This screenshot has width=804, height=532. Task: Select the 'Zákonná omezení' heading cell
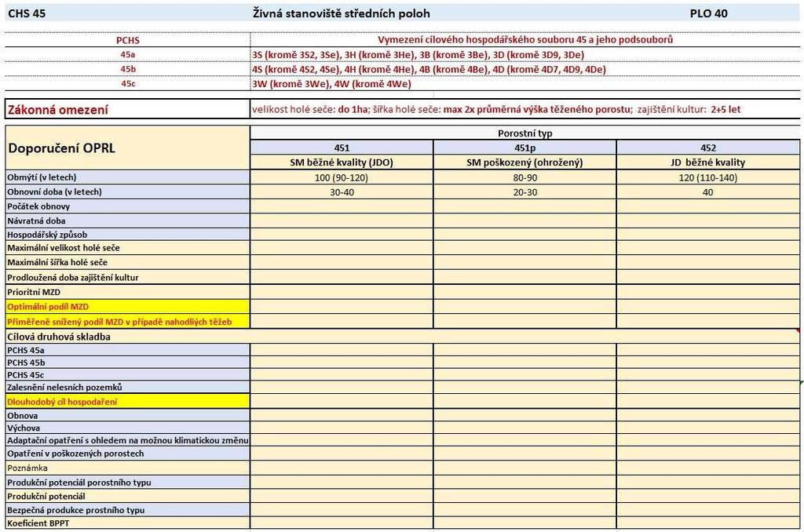click(127, 109)
